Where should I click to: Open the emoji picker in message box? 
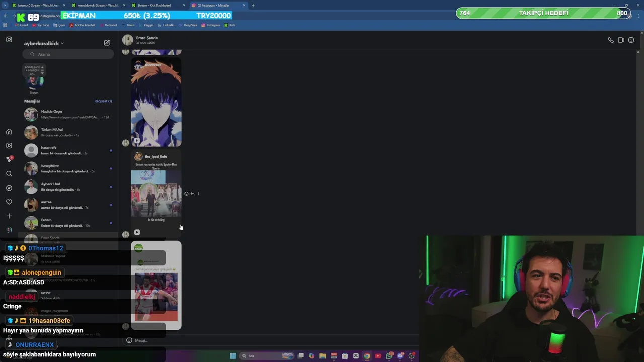pyautogui.click(x=129, y=340)
